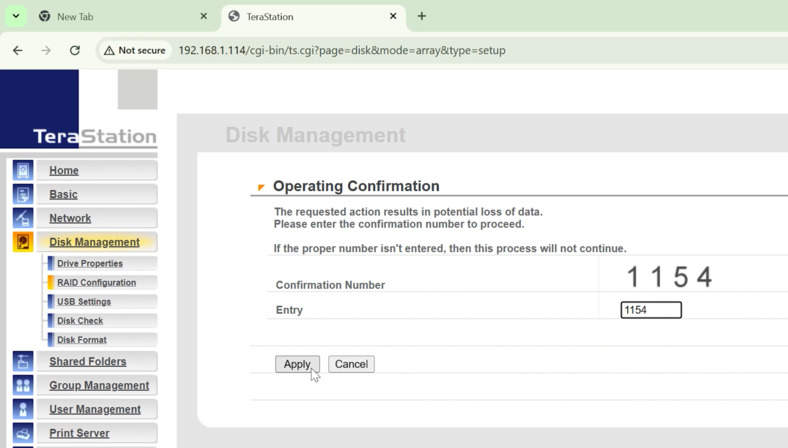Select RAID Configuration in the sidebar
788x448 pixels.
pyautogui.click(x=96, y=283)
